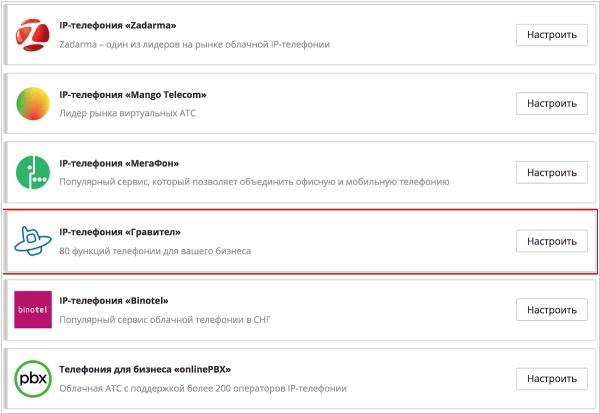The width and height of the screenshot is (600, 414).
Task: Select the IP-телефония «Гравител» heading
Action: 120,232
